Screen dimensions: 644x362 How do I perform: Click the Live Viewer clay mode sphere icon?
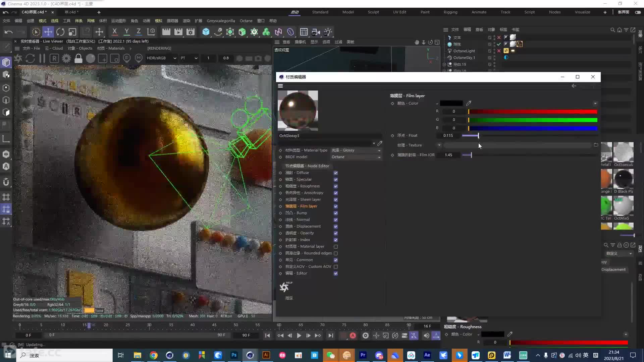[x=91, y=58]
